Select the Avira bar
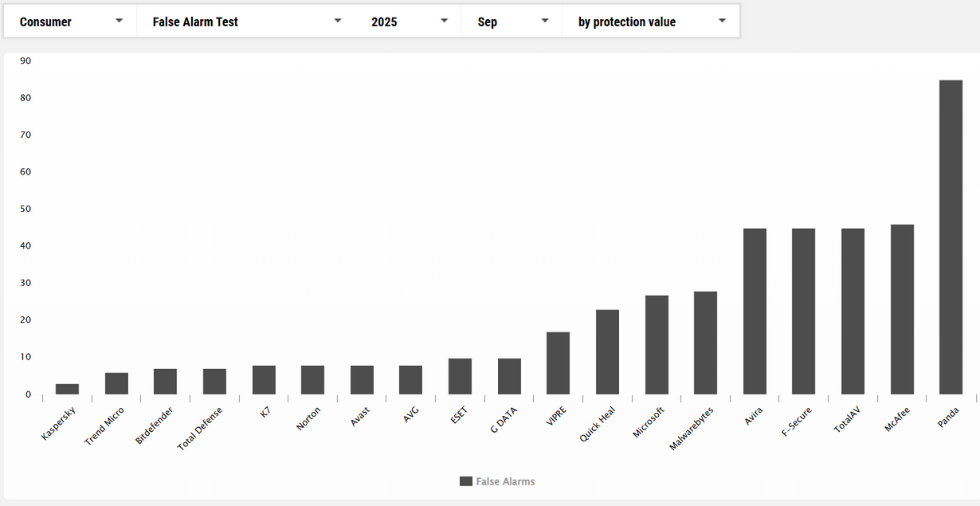 [x=755, y=312]
